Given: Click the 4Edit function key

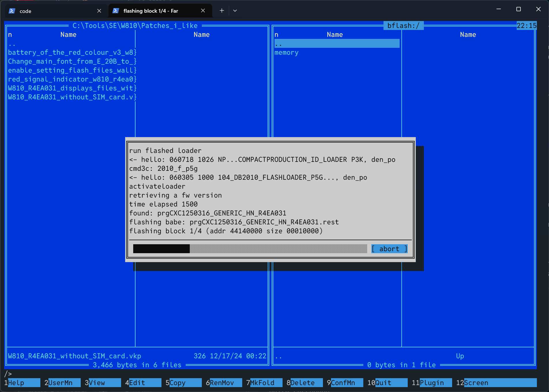Looking at the screenshot, I should [x=143, y=383].
